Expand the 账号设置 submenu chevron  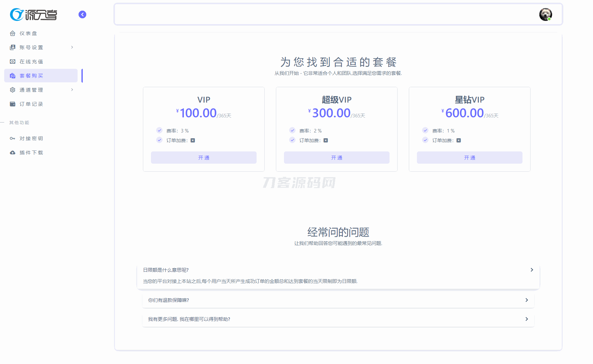pos(72,48)
